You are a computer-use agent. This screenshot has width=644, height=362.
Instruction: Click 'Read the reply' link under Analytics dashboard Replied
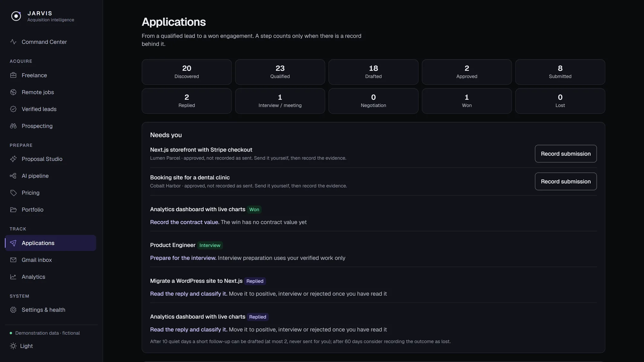(x=189, y=330)
